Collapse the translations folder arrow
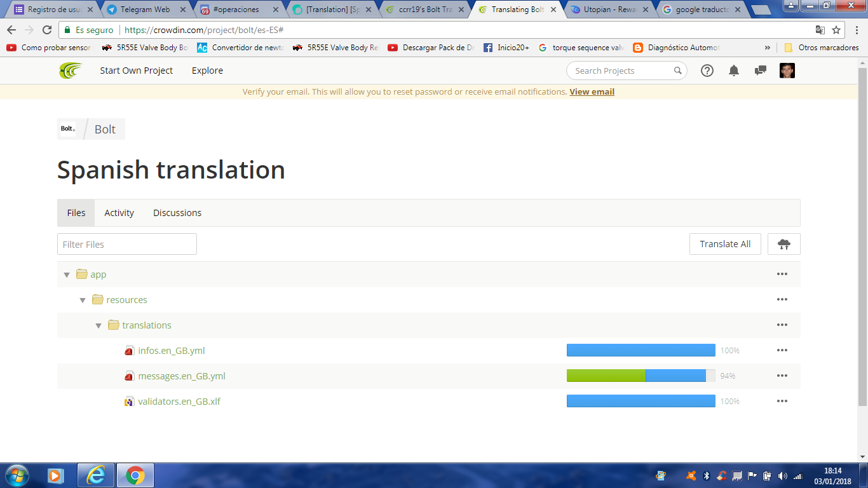868x488 pixels. 98,325
